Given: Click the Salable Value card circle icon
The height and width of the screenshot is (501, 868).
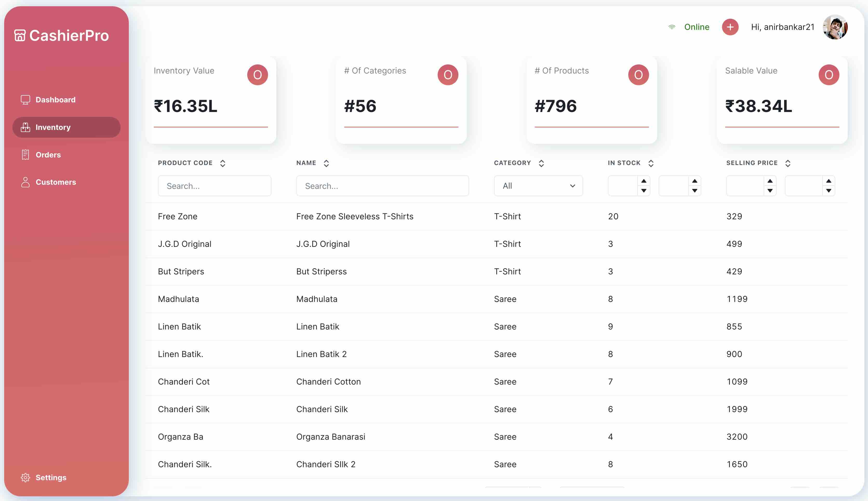Looking at the screenshot, I should click(829, 75).
